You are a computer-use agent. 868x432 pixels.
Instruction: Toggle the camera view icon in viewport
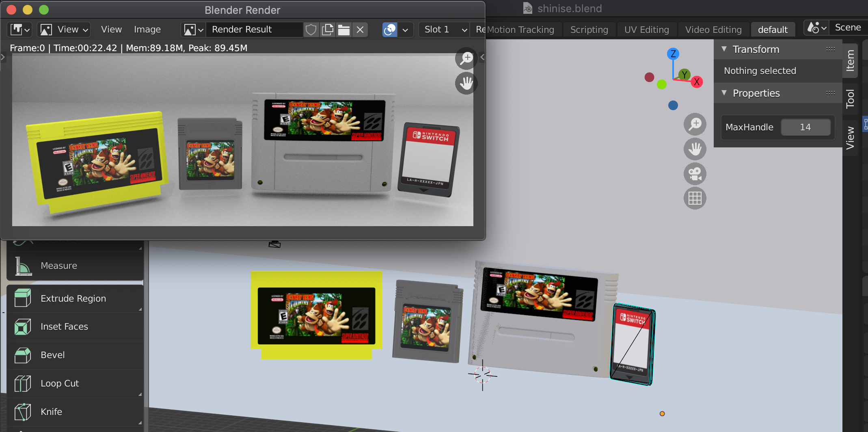tap(695, 174)
